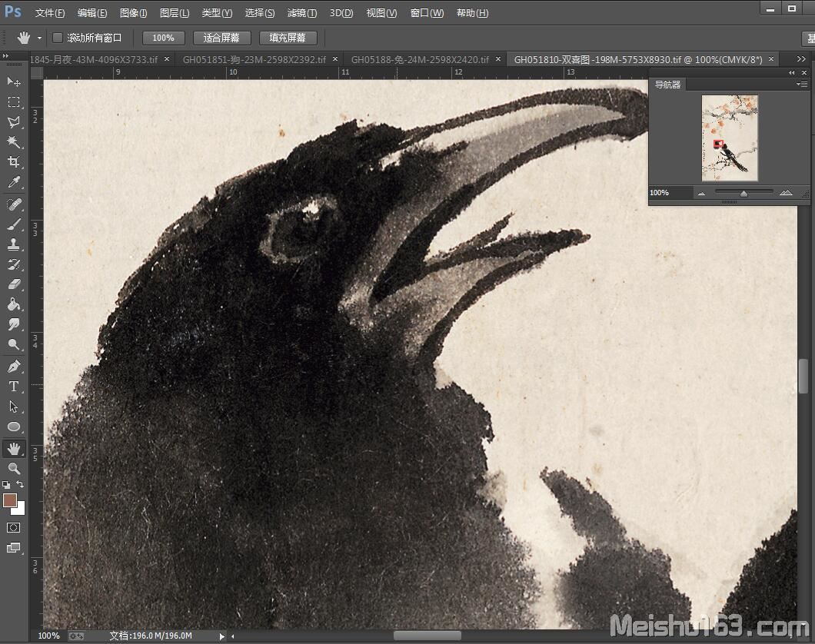815x644 pixels.
Task: Close the GH05188-兔 document tab
Action: point(498,58)
